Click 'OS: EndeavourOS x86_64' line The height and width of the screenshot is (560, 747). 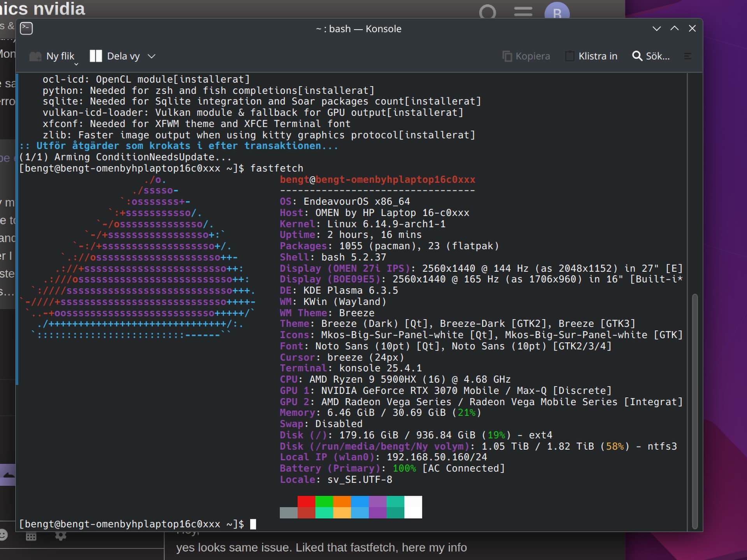345,201
